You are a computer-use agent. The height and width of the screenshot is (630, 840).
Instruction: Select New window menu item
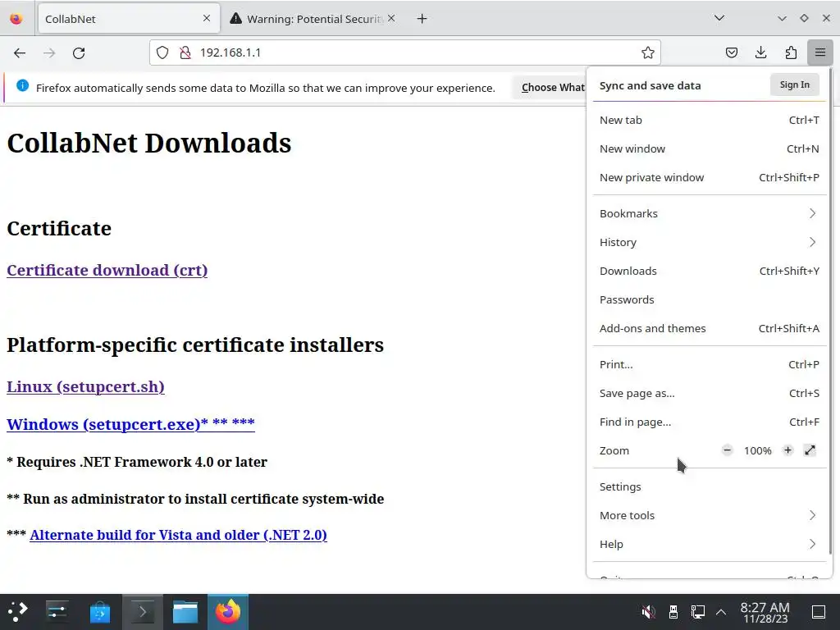[710, 149]
